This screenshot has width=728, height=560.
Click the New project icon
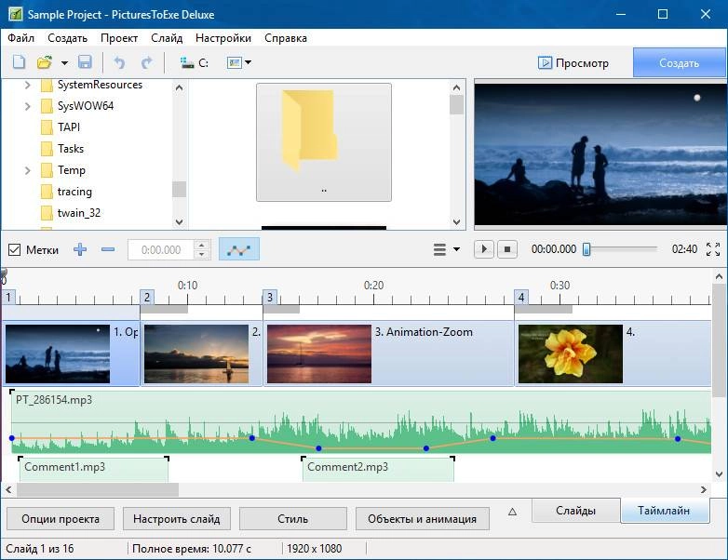[x=19, y=62]
